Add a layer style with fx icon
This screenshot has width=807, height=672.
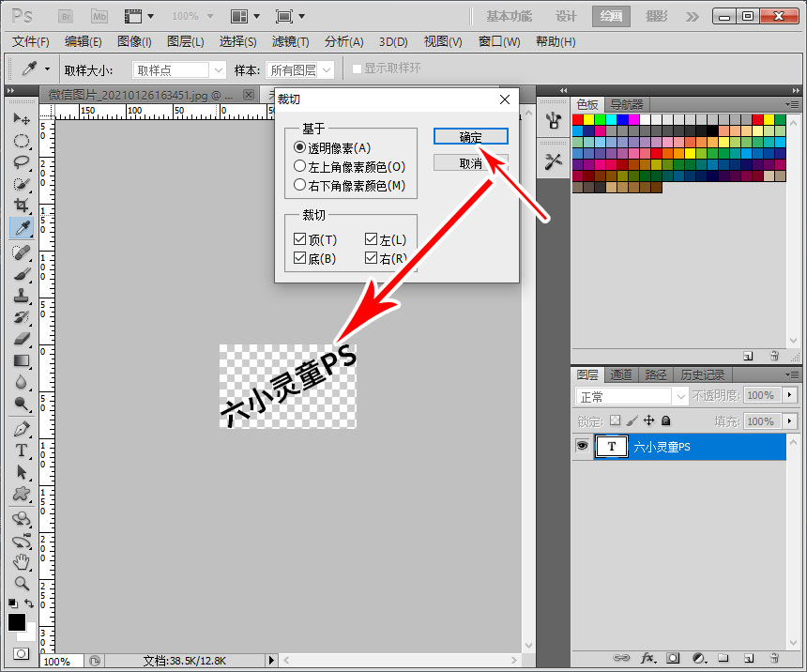[x=647, y=658]
